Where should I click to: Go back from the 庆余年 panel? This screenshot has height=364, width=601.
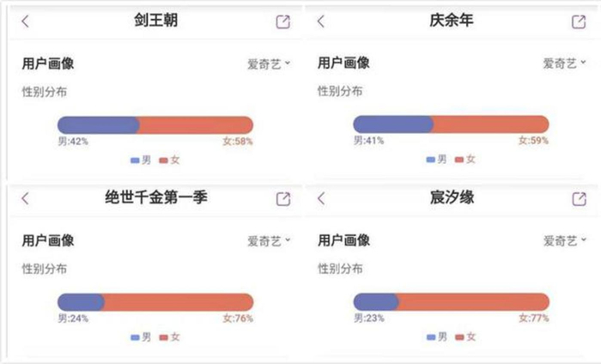[x=321, y=21]
